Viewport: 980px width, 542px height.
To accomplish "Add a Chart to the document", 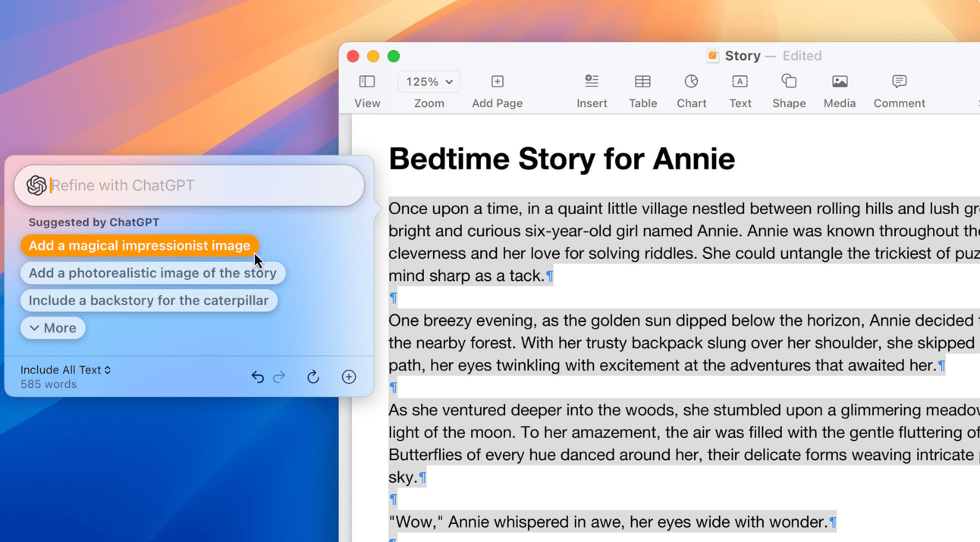I will (x=691, y=82).
